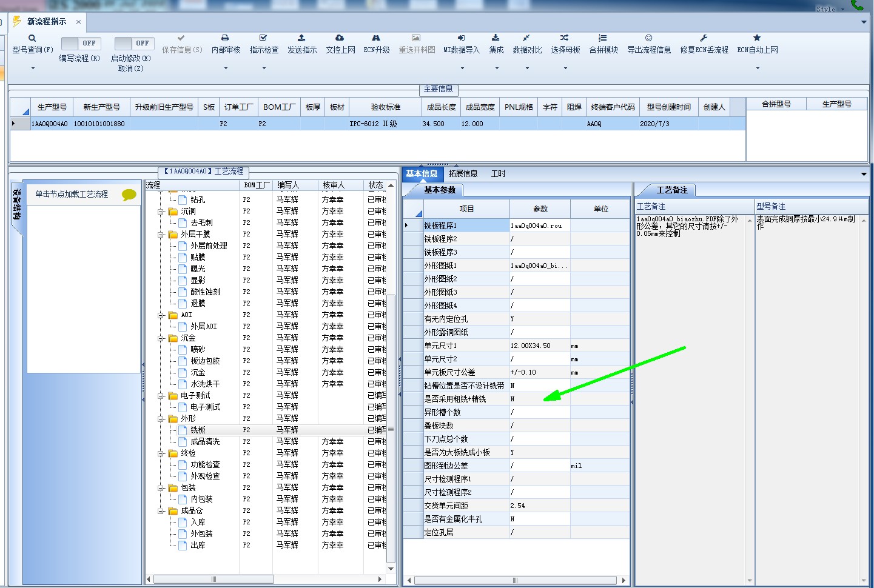Click the ECN升级 icon
The width and height of the screenshot is (874, 588).
[x=376, y=38]
